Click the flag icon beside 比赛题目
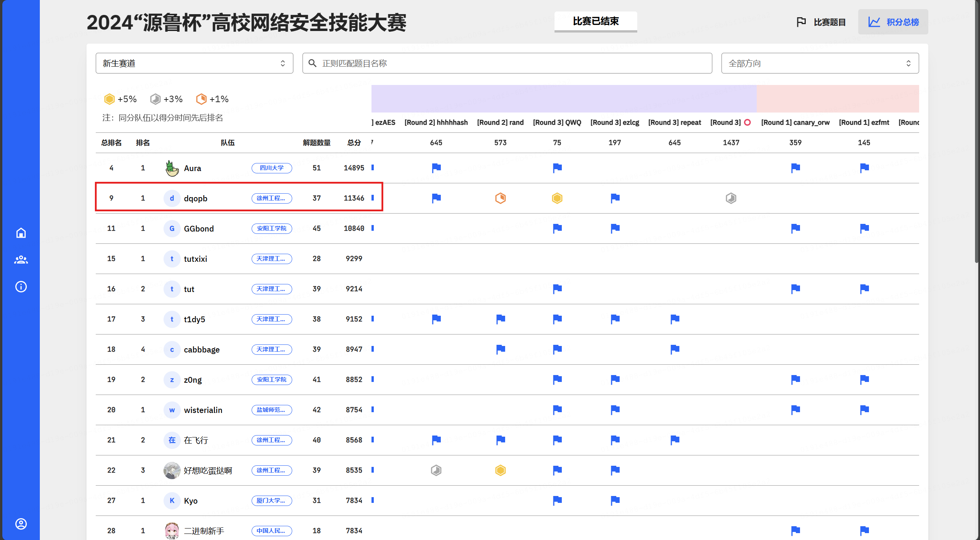This screenshot has width=980, height=540. click(x=801, y=22)
